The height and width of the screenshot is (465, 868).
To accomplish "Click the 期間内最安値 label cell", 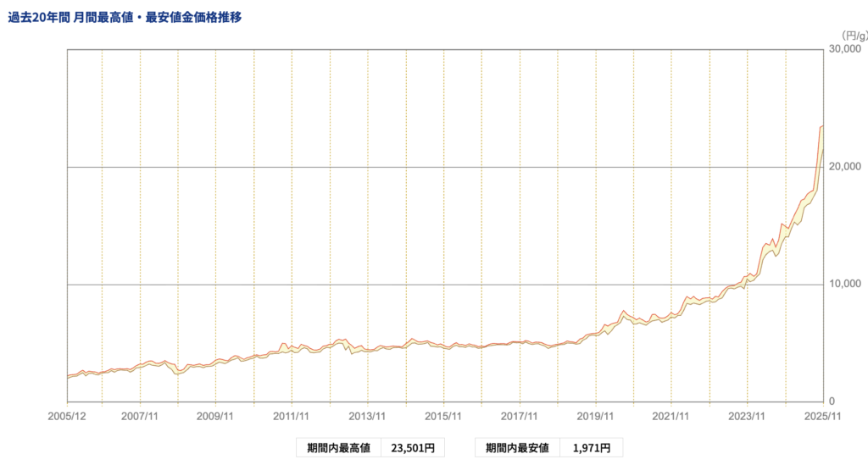I will [x=516, y=447].
